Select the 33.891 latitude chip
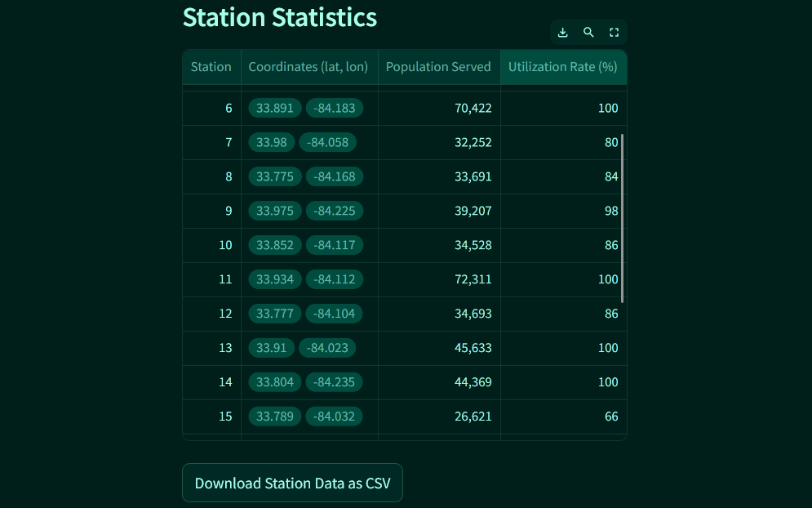Image resolution: width=812 pixels, height=508 pixels. pos(275,108)
